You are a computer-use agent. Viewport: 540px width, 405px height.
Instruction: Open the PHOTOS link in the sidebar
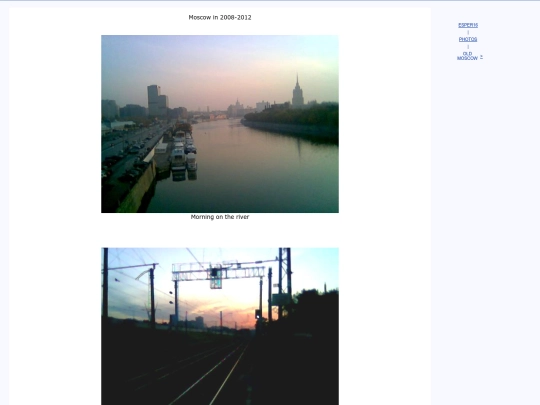468,39
